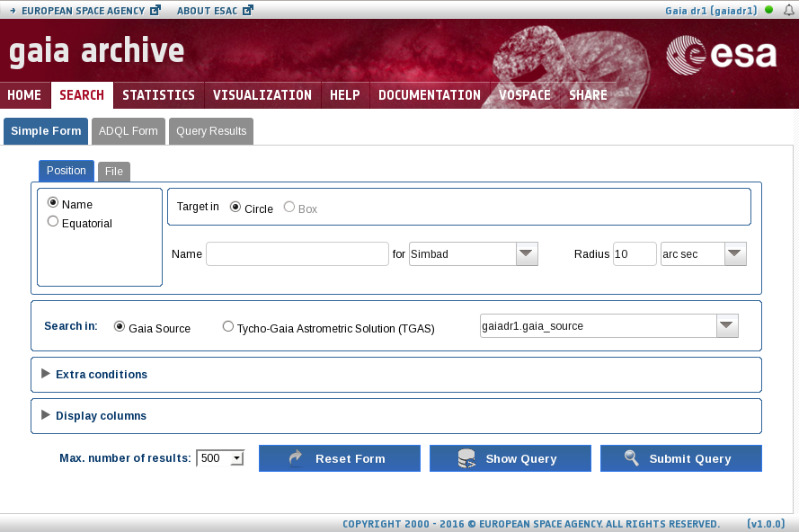Image resolution: width=799 pixels, height=532 pixels.
Task: Click the gaia archive title logo
Action: tap(96, 51)
